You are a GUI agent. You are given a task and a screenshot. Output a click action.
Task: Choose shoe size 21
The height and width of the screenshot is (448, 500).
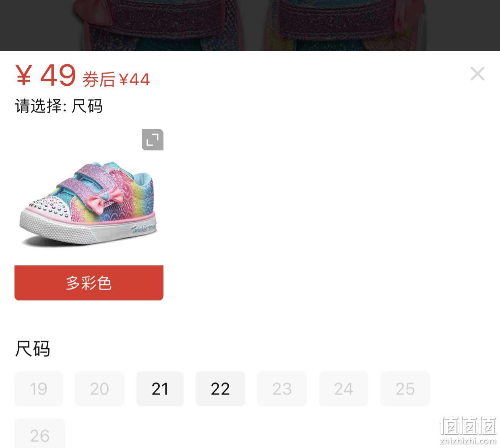(x=160, y=389)
